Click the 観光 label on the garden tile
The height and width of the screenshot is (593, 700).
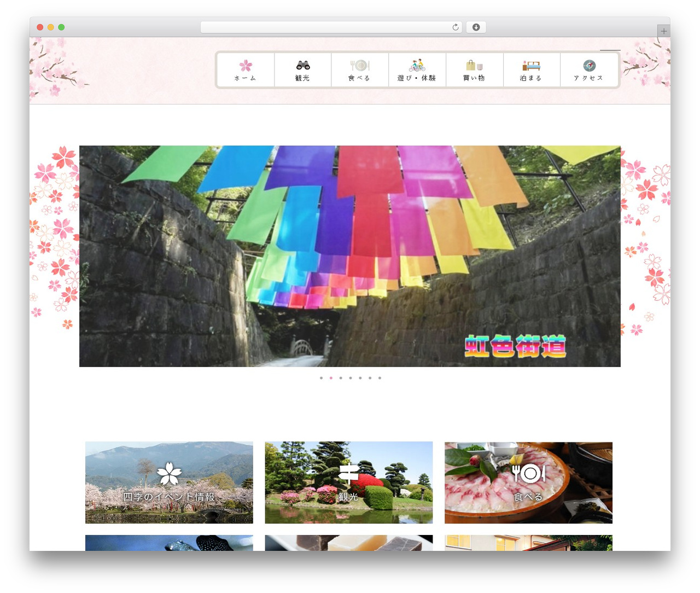[348, 497]
